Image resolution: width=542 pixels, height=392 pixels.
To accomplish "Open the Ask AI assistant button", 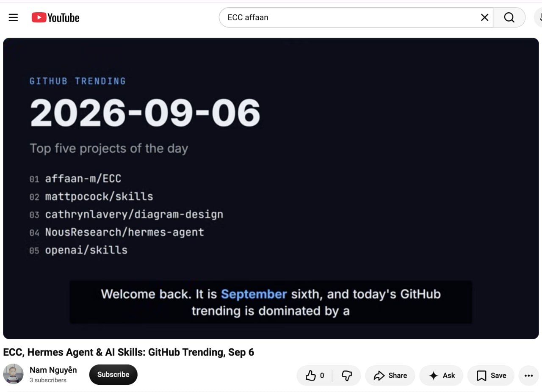I will pos(441,375).
